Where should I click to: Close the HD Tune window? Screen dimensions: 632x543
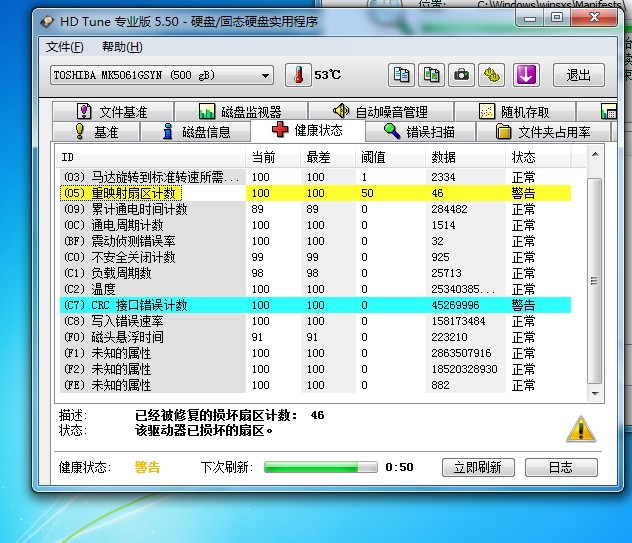pos(594,18)
